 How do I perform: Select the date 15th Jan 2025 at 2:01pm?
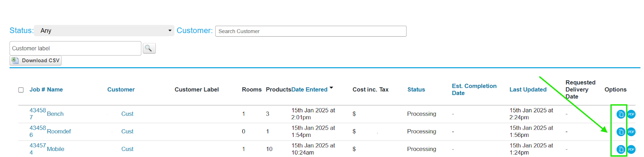coord(313,114)
